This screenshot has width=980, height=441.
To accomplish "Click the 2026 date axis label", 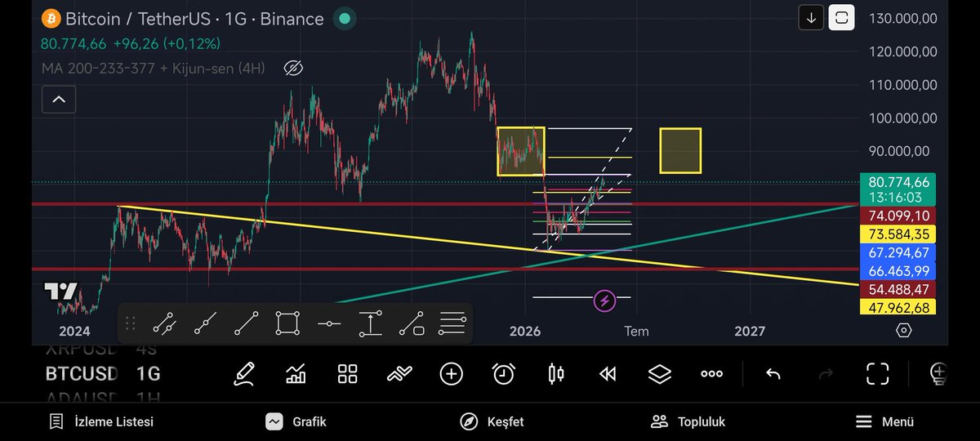I will pos(525,331).
